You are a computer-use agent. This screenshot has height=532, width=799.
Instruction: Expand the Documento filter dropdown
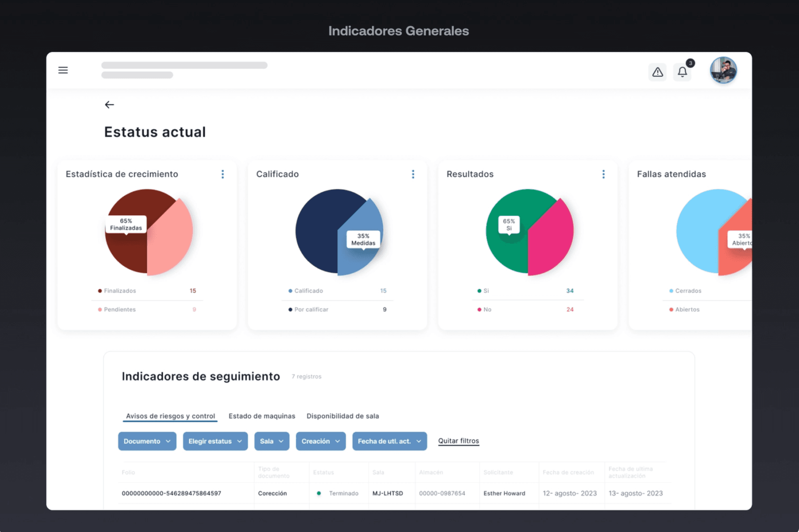pos(147,441)
